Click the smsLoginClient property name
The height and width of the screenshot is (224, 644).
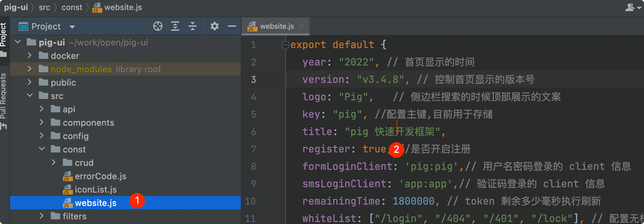point(344,184)
